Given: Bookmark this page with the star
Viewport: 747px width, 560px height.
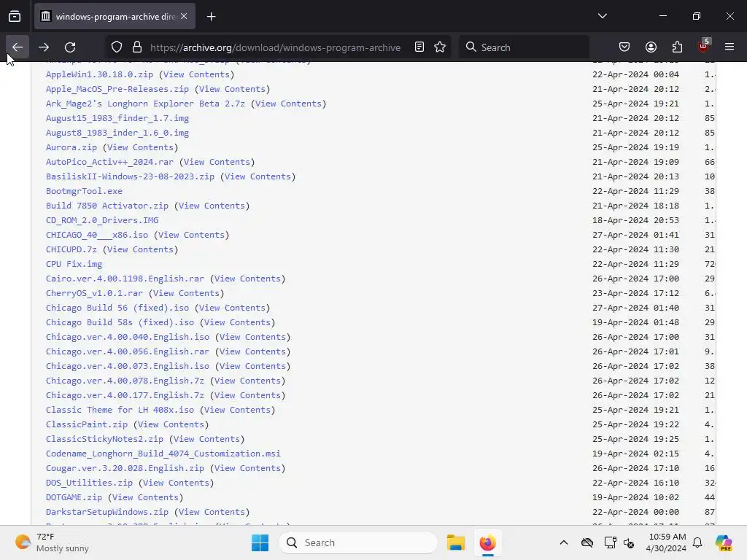Looking at the screenshot, I should [x=440, y=47].
